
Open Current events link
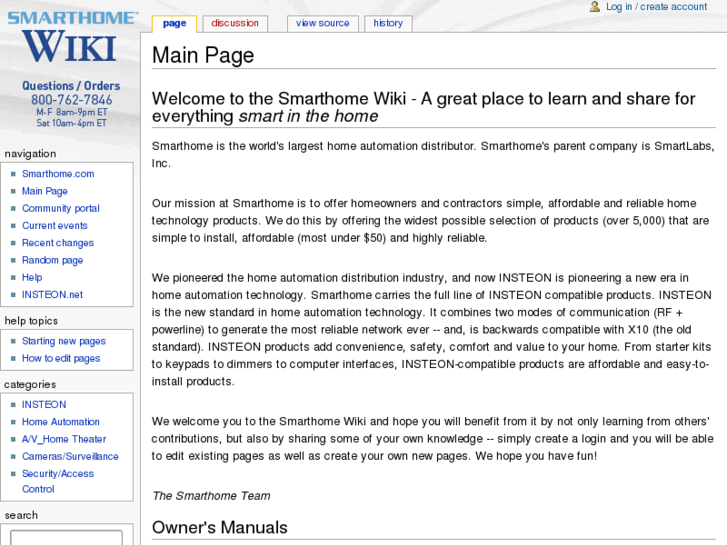pyautogui.click(x=55, y=225)
